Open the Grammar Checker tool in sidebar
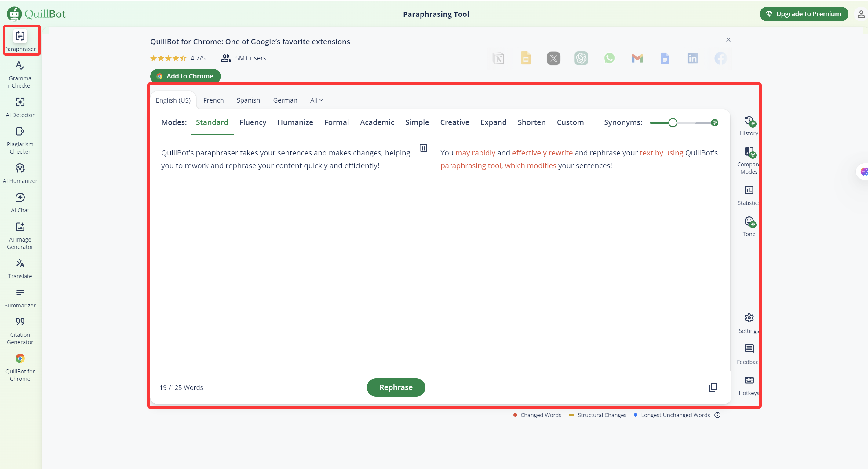 pyautogui.click(x=20, y=75)
